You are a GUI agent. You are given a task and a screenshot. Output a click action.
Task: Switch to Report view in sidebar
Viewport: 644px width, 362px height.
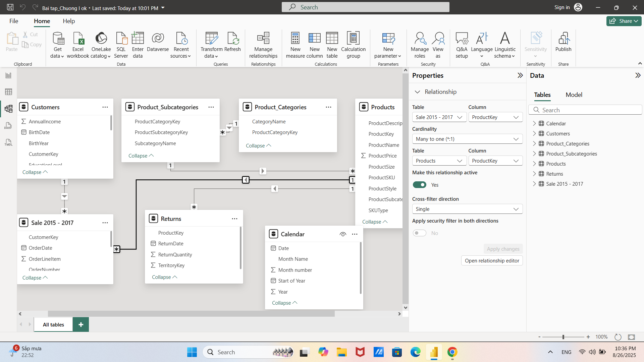coord(8,75)
